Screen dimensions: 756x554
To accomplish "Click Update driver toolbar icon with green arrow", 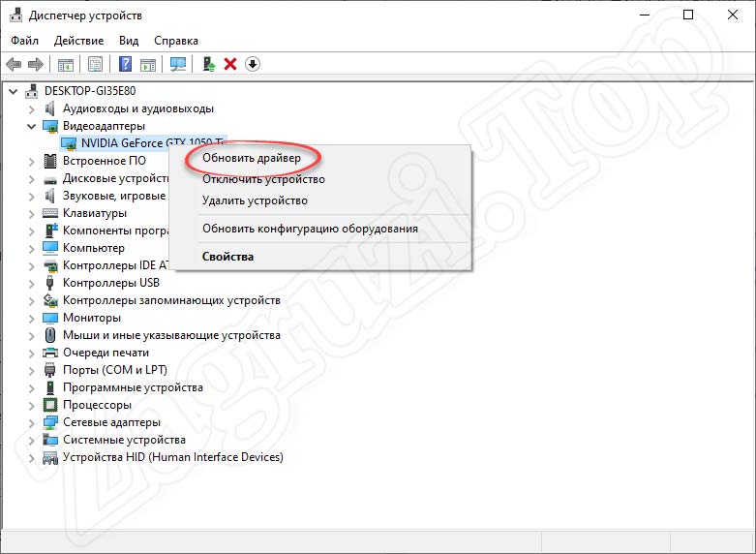I will tap(208, 64).
